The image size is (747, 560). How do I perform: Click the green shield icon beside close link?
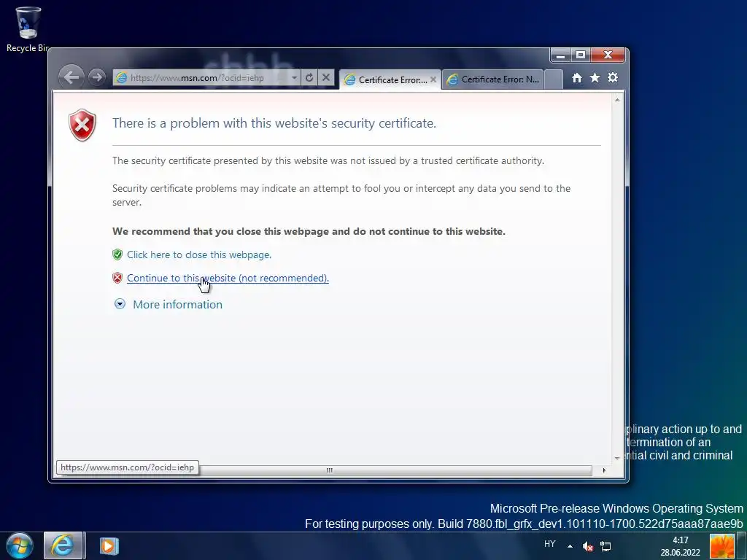[117, 254]
